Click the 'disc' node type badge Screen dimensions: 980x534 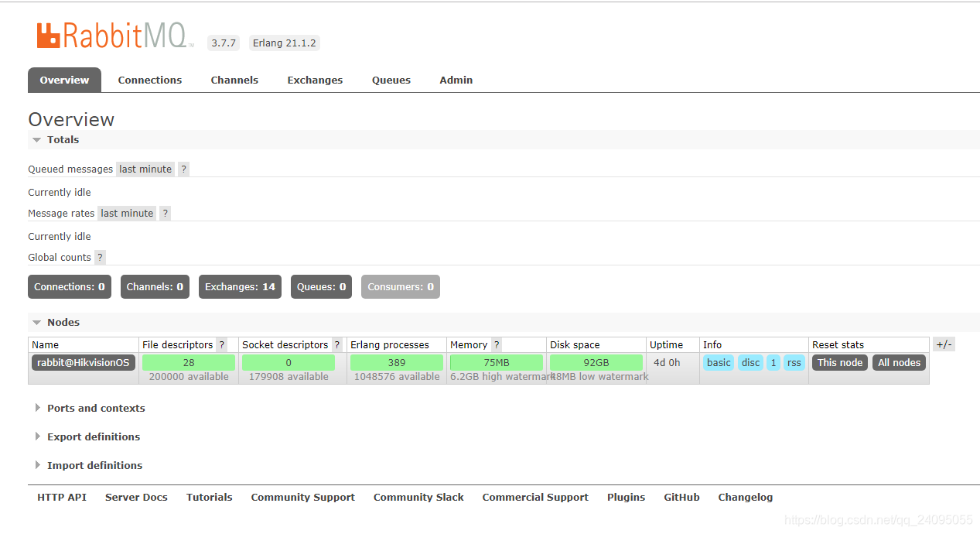point(750,362)
